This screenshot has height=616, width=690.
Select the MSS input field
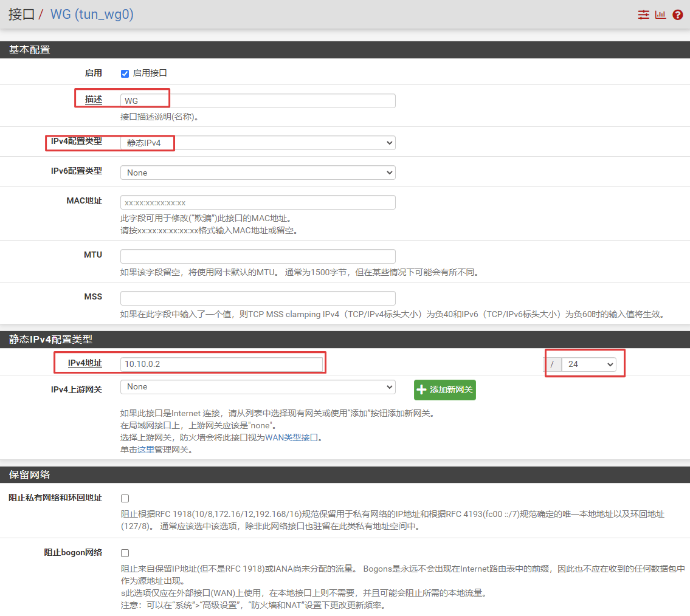point(258,298)
